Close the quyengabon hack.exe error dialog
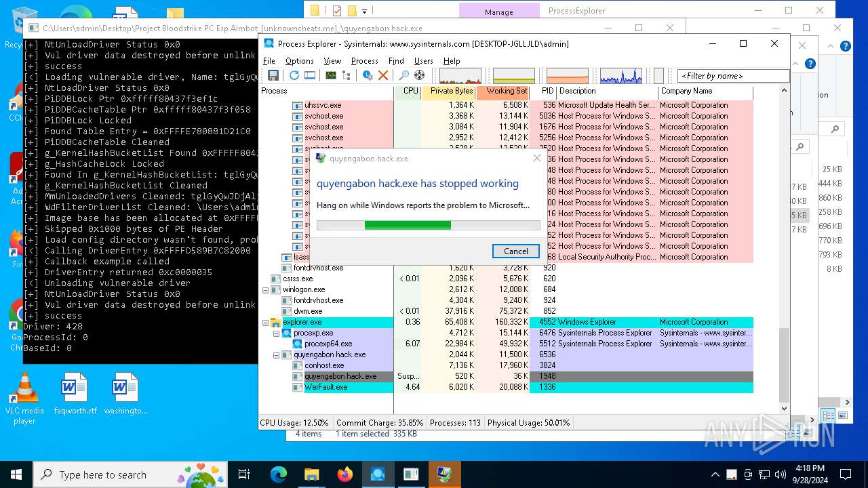 (537, 158)
